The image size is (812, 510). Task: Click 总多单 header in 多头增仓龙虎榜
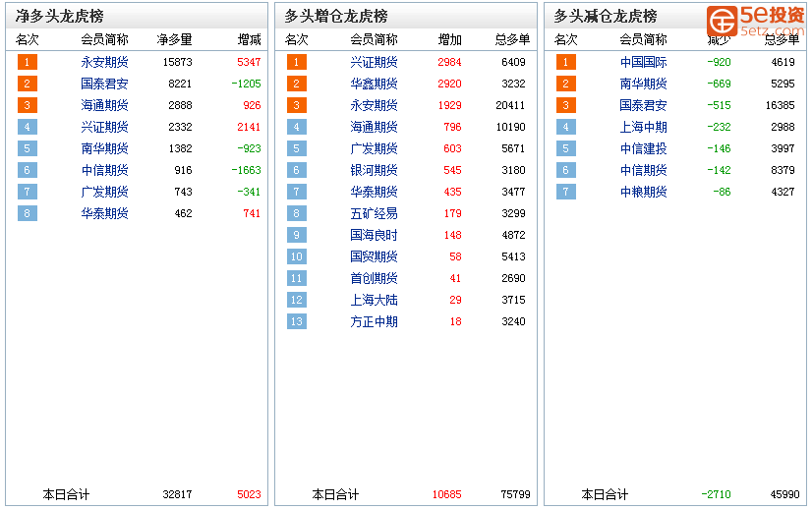pos(513,40)
